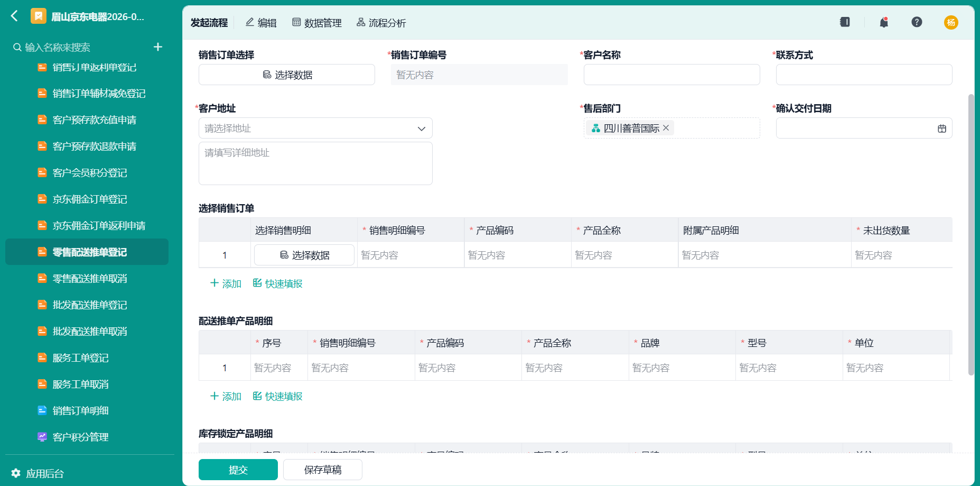Click the 保存草稿 button
Screen dimensions: 980x486
pyautogui.click(x=323, y=470)
